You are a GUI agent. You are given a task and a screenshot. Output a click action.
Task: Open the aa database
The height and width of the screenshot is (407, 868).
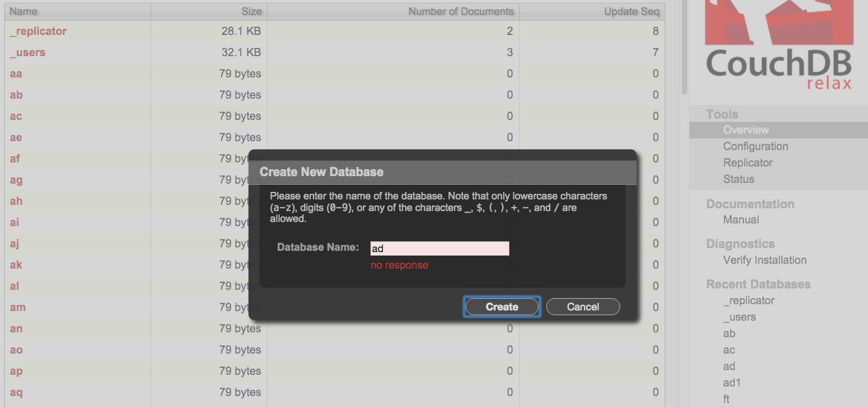click(x=16, y=73)
